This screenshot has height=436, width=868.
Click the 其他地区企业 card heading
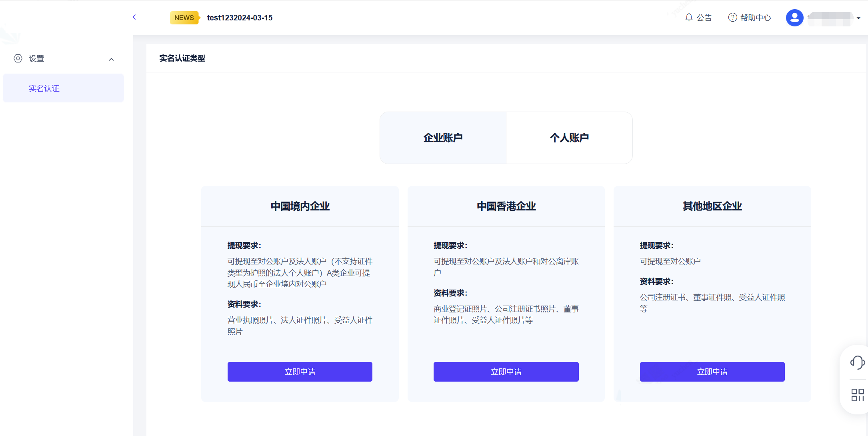click(712, 206)
